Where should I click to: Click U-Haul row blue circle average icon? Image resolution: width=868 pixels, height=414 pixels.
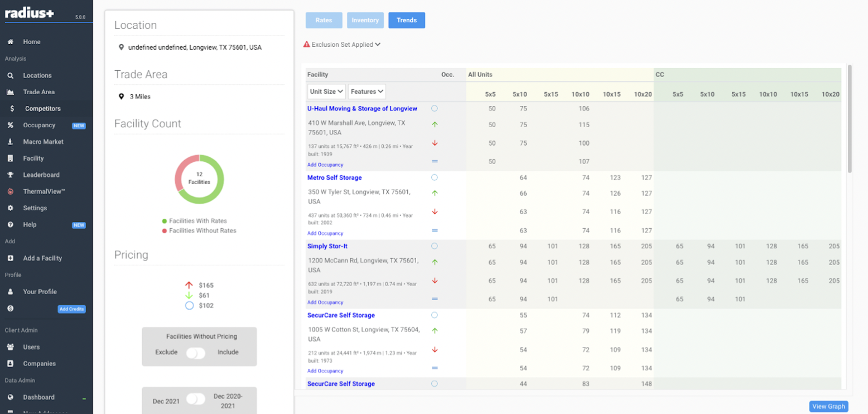pos(435,108)
